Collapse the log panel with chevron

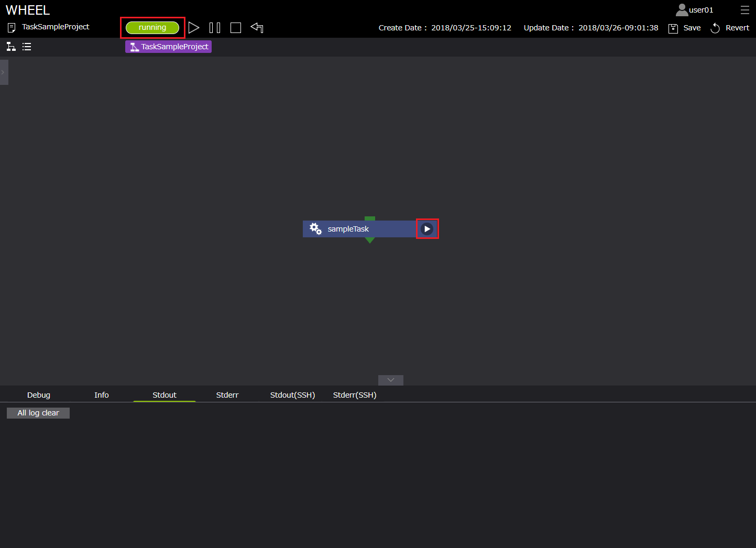(x=390, y=380)
